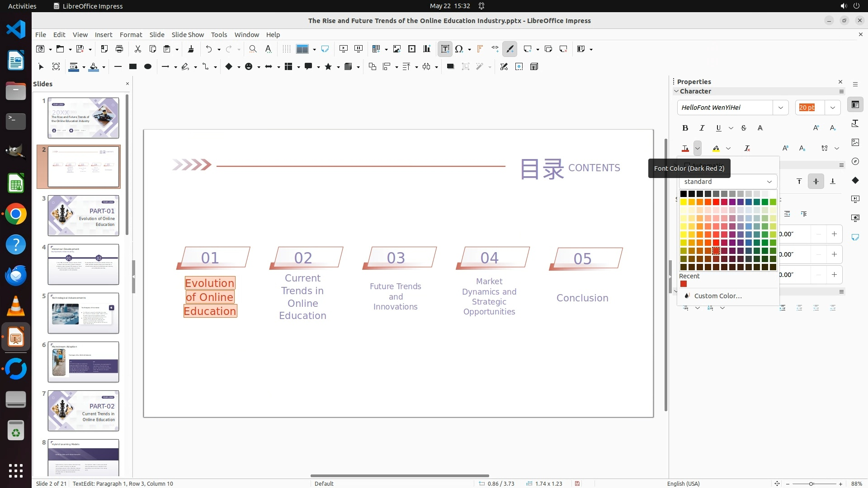Click the Custom Color… button
This screenshot has width=868, height=488.
tap(717, 296)
